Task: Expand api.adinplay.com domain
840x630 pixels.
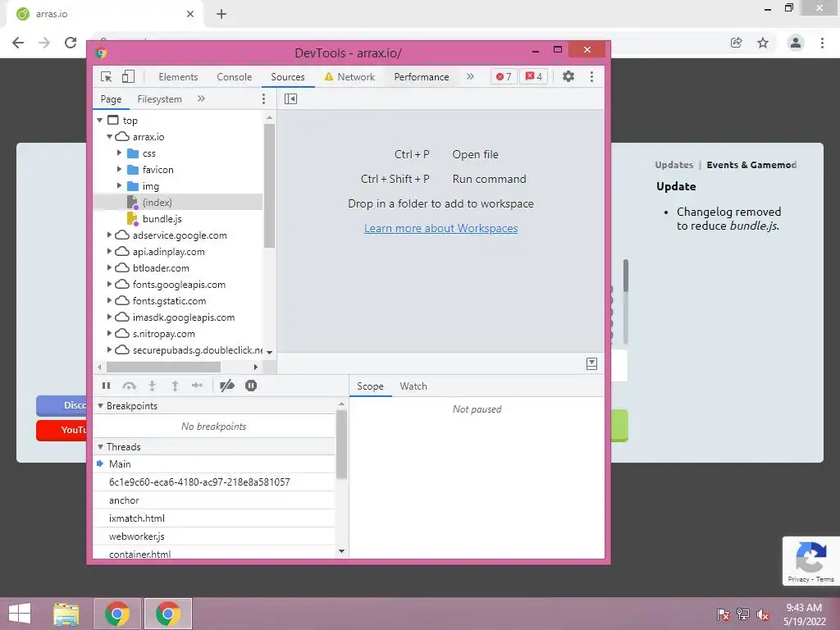Action: 109,251
